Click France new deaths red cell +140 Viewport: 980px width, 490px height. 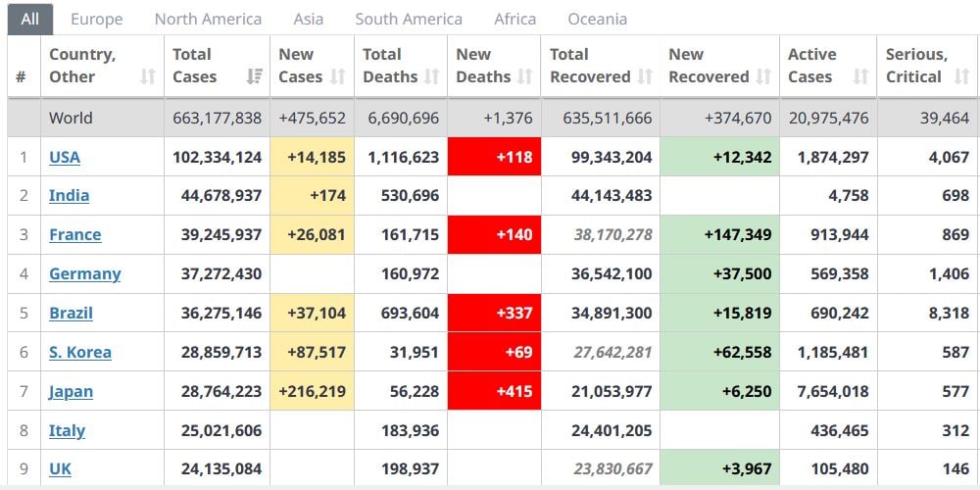494,235
